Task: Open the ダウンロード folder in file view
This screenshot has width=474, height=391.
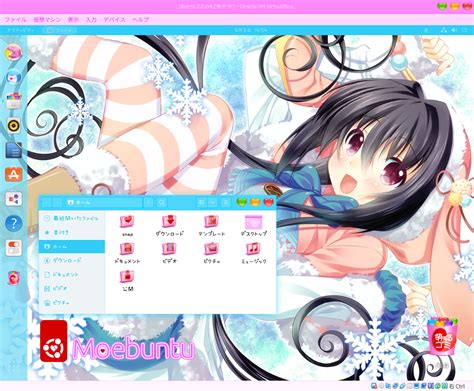Action: pyautogui.click(x=169, y=225)
